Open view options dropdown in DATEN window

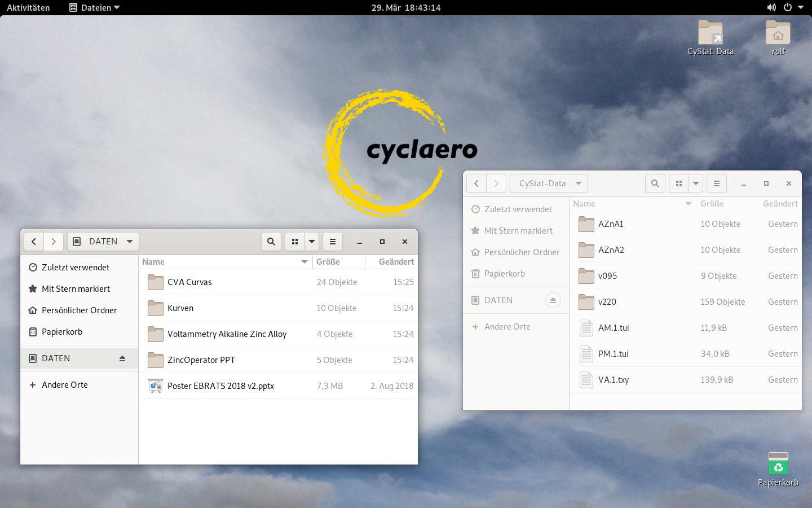312,242
